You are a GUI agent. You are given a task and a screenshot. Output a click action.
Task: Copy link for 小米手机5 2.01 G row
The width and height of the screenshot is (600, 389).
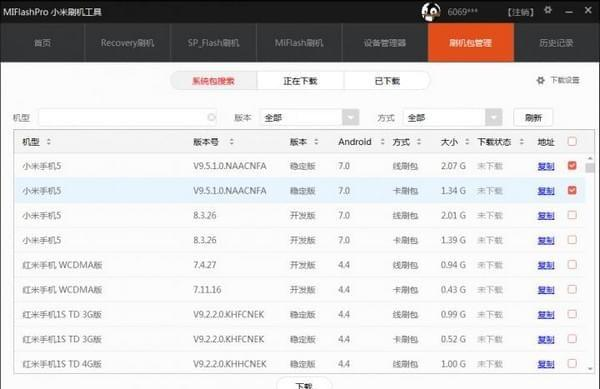click(x=546, y=216)
